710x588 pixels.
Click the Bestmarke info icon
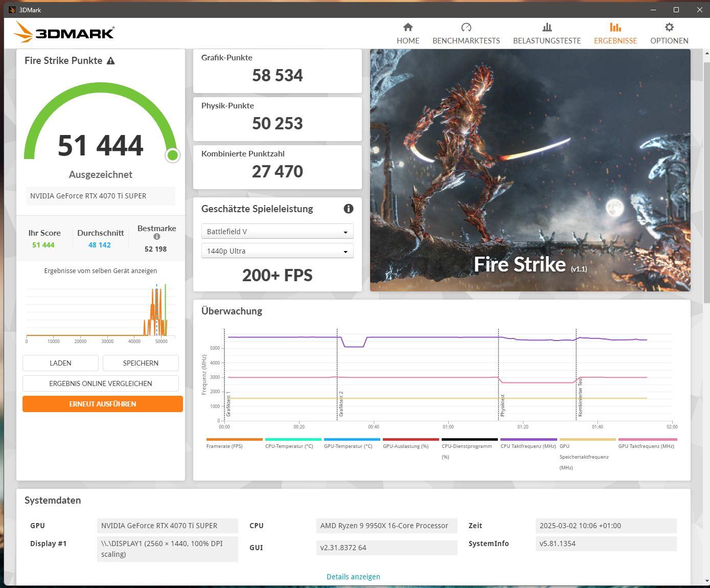pos(157,237)
